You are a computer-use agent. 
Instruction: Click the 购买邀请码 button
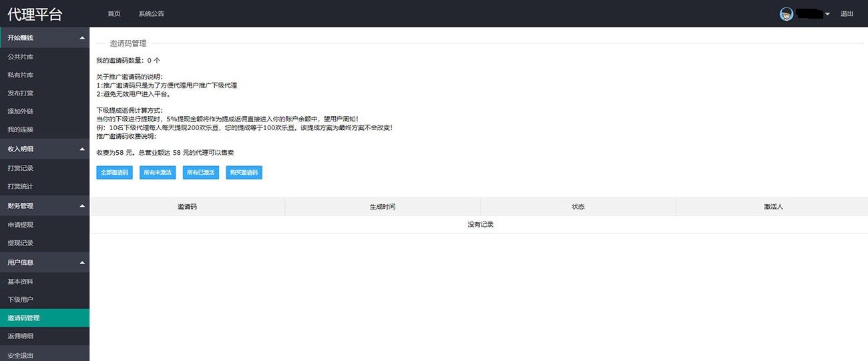pos(244,172)
